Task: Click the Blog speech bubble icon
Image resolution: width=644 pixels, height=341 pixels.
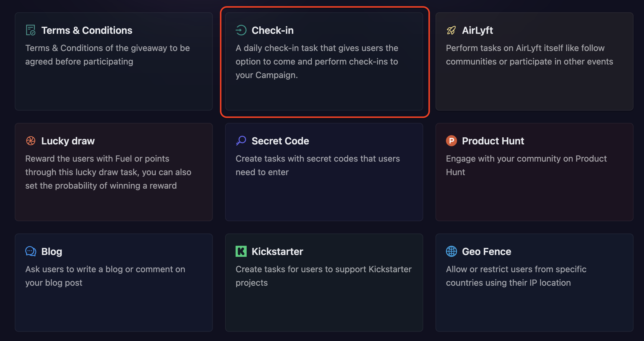Action: pyautogui.click(x=30, y=251)
